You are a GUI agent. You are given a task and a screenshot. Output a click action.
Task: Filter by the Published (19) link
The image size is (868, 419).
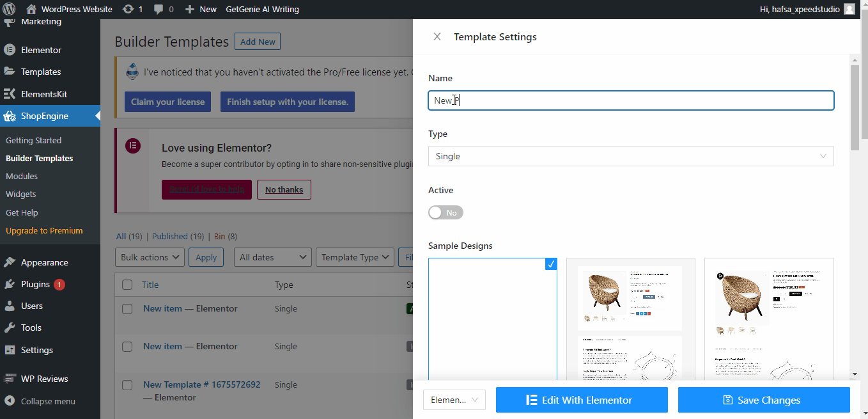pos(178,236)
